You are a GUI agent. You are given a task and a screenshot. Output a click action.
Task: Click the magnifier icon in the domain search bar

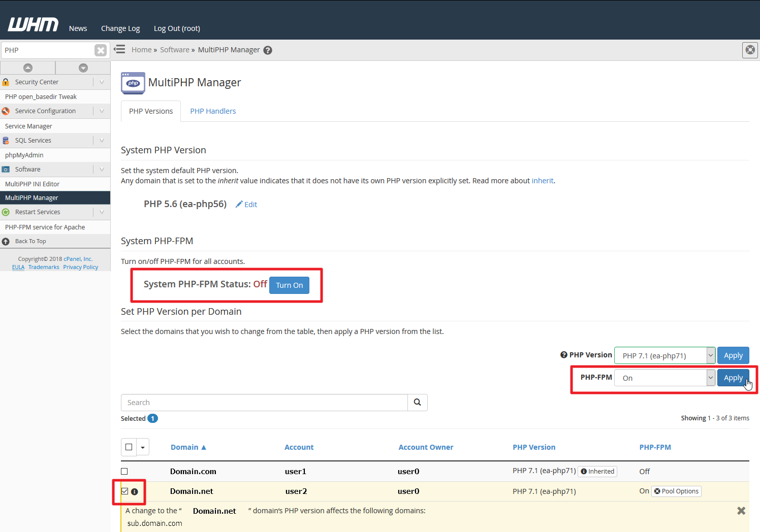(x=417, y=402)
